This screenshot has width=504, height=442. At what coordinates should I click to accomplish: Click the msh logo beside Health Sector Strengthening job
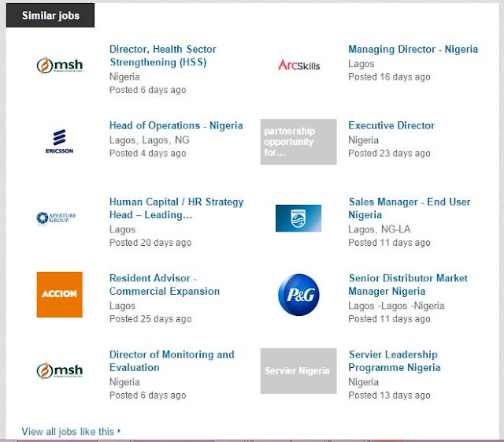click(60, 65)
